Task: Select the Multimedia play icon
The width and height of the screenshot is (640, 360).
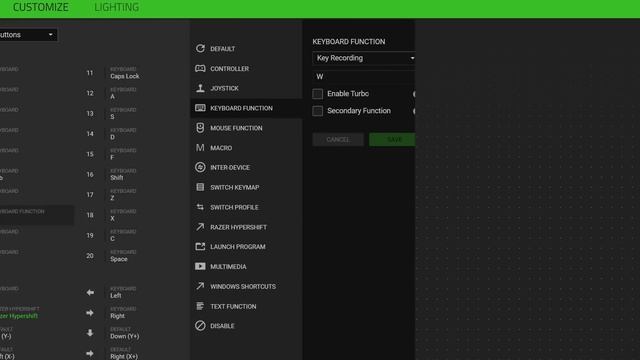Action: pyautogui.click(x=200, y=267)
